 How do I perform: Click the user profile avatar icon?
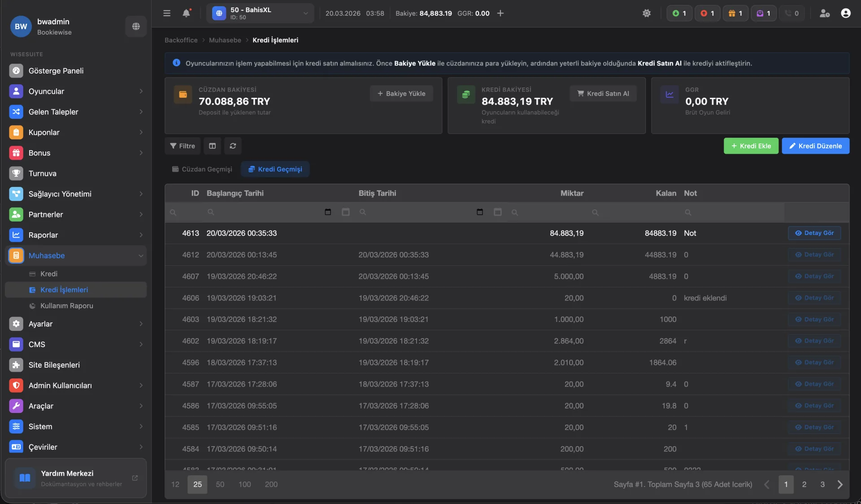coord(845,13)
